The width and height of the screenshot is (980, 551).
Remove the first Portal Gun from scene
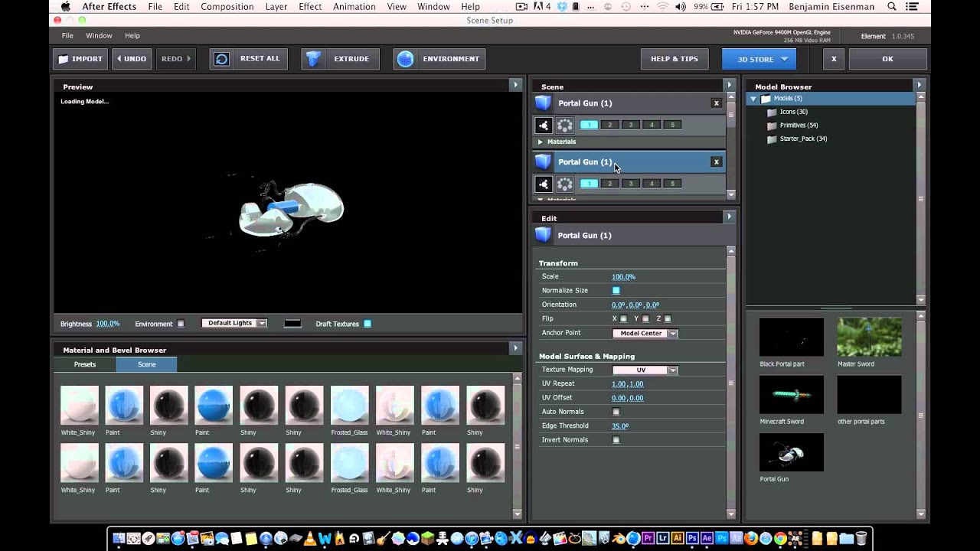(x=717, y=103)
